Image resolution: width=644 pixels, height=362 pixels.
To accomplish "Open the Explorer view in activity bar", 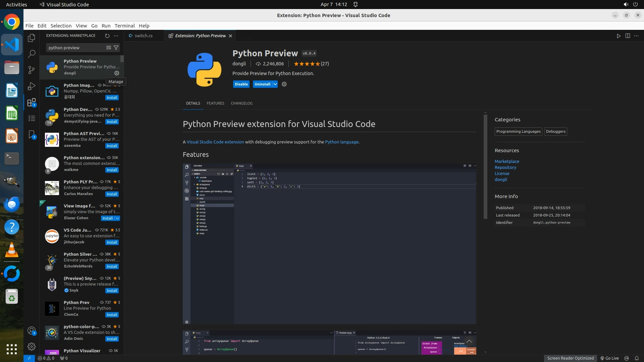I will coord(32,38).
